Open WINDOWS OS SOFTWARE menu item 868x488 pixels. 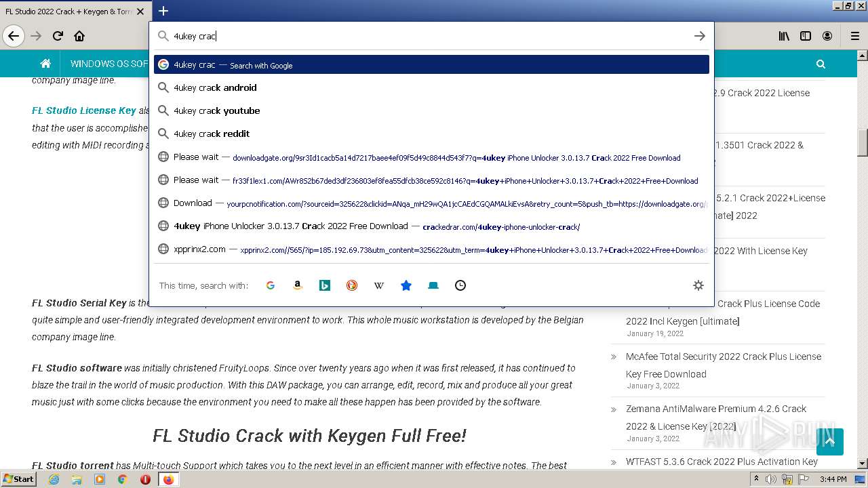(109, 64)
